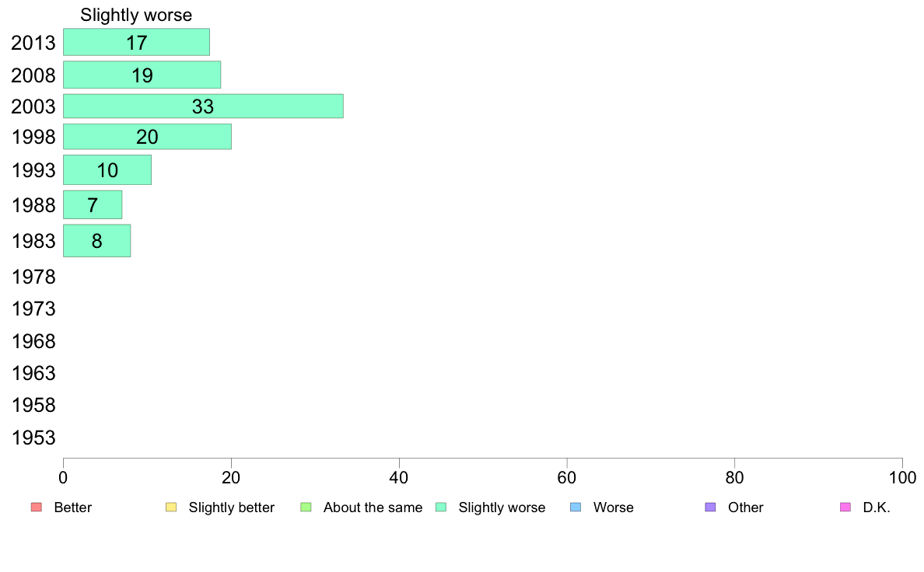Click the Slightly worse chart title
Screen dimensions: 924x572
point(136,15)
